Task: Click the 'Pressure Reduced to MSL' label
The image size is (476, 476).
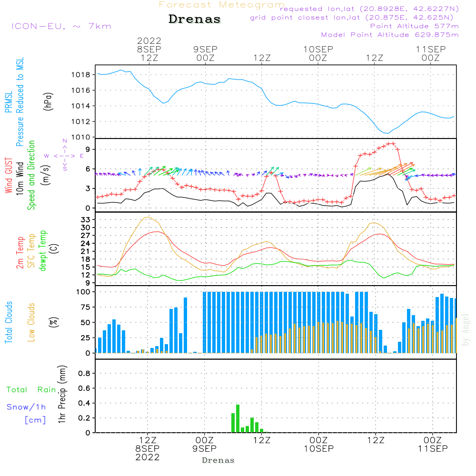Action: 20,102
